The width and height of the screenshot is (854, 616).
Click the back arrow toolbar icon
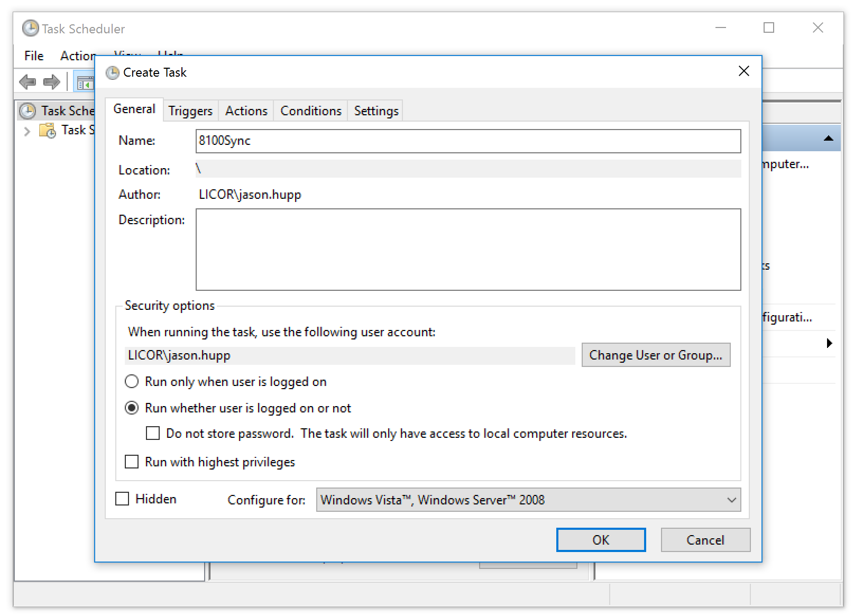pos(27,82)
